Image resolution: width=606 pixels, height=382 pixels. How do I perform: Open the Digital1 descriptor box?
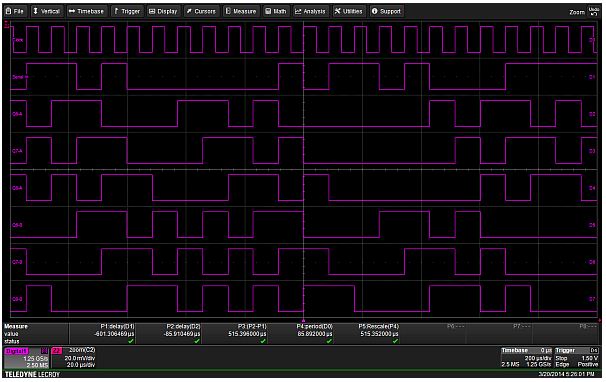coord(27,358)
